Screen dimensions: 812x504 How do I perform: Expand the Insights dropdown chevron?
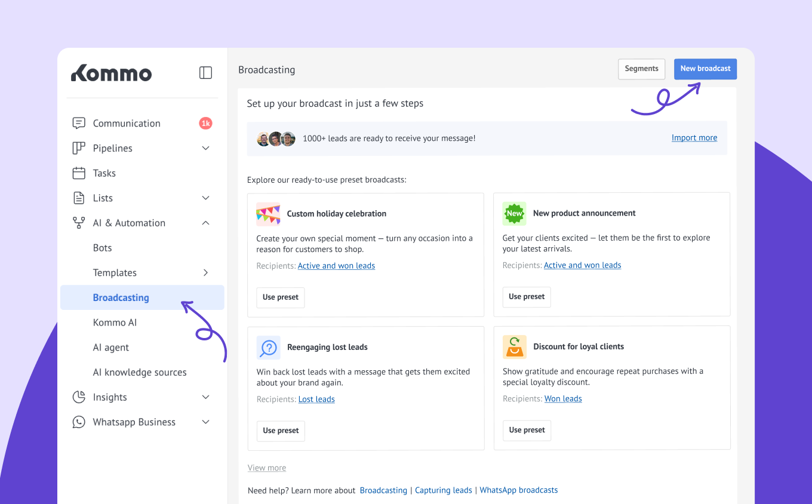205,397
